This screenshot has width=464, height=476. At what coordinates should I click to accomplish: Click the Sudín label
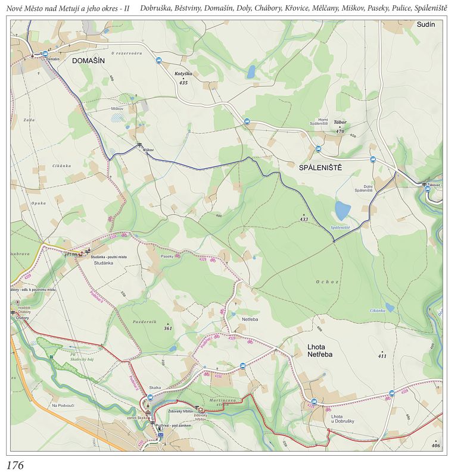click(x=426, y=24)
